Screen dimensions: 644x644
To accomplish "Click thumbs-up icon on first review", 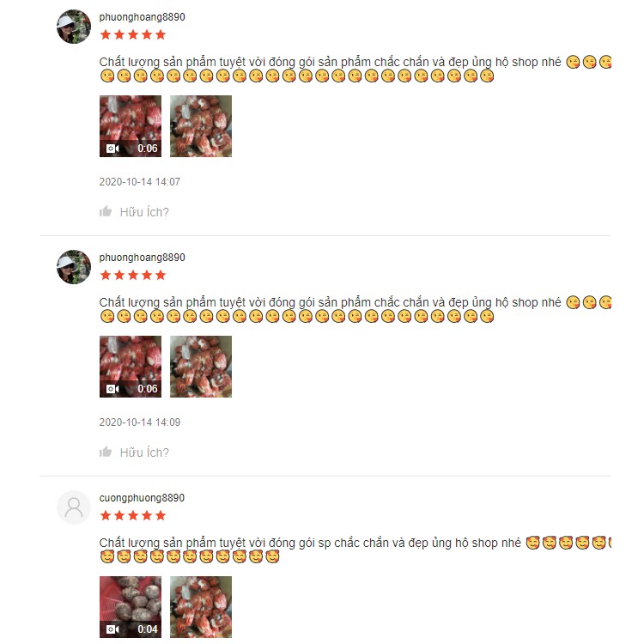I will point(106,211).
